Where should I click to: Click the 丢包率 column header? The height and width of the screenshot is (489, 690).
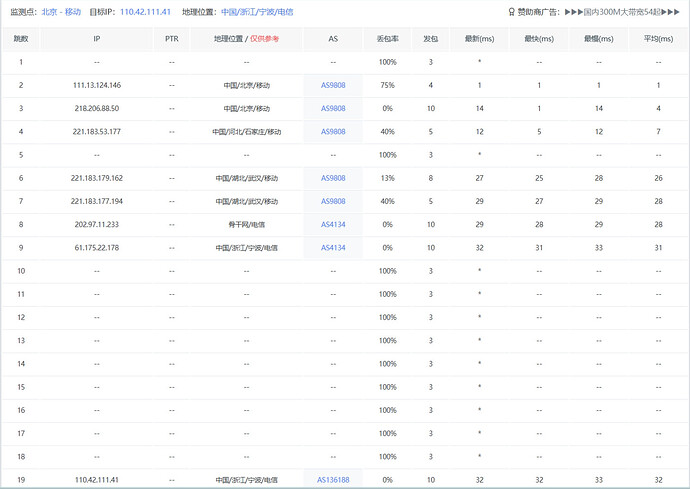click(388, 39)
